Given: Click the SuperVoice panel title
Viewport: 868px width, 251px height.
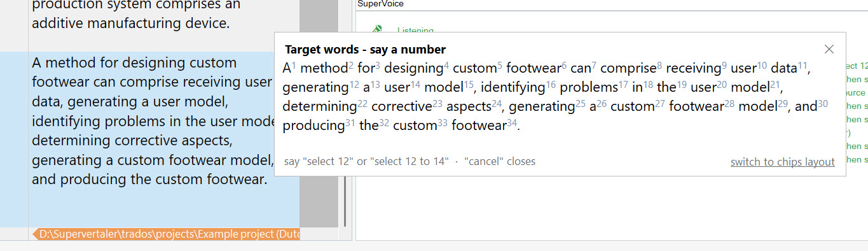Looking at the screenshot, I should [x=380, y=4].
